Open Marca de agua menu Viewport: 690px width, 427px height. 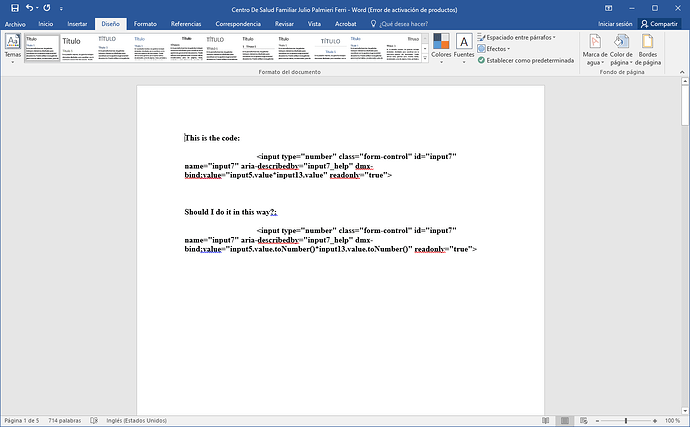point(595,50)
